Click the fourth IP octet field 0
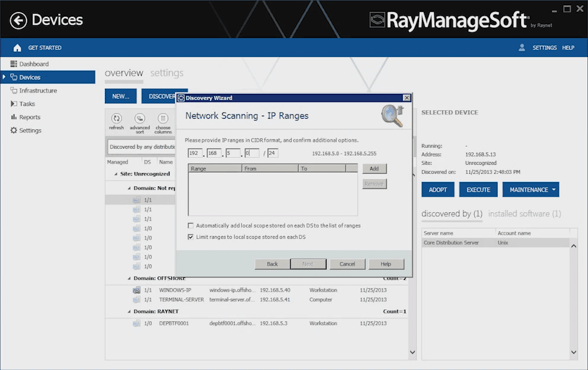 click(252, 153)
